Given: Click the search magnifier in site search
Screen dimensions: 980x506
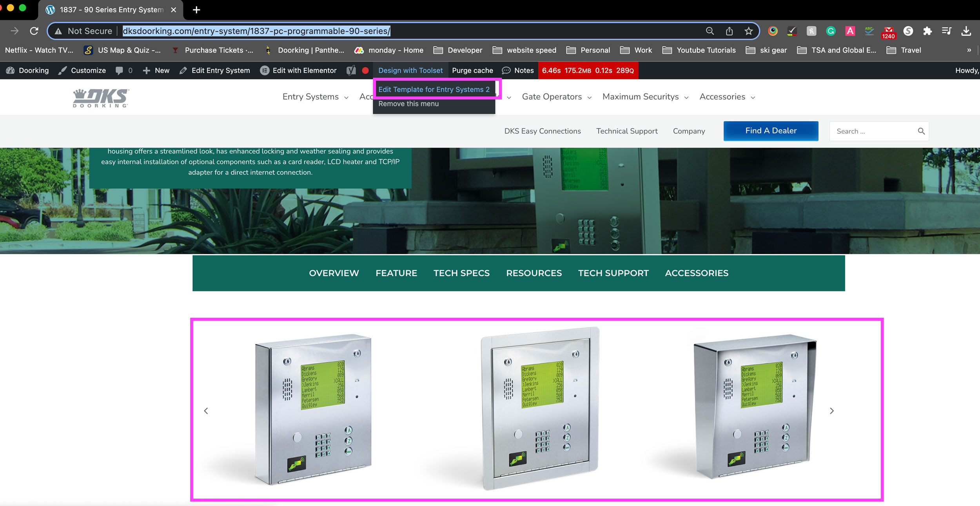Looking at the screenshot, I should tap(921, 131).
